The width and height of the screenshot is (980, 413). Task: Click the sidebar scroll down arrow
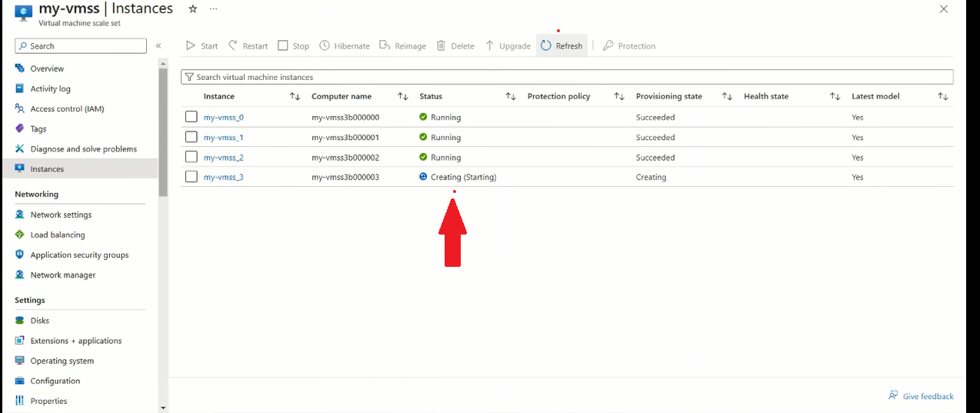point(162,408)
